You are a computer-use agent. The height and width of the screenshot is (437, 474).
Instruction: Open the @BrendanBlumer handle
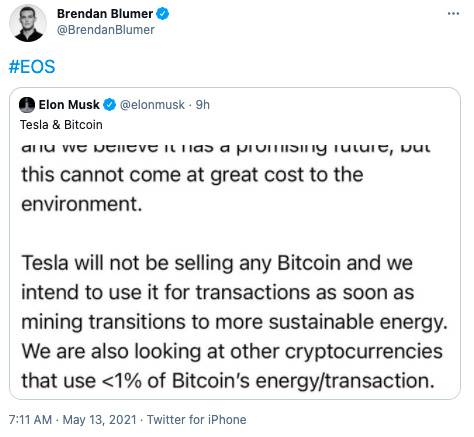pyautogui.click(x=106, y=30)
